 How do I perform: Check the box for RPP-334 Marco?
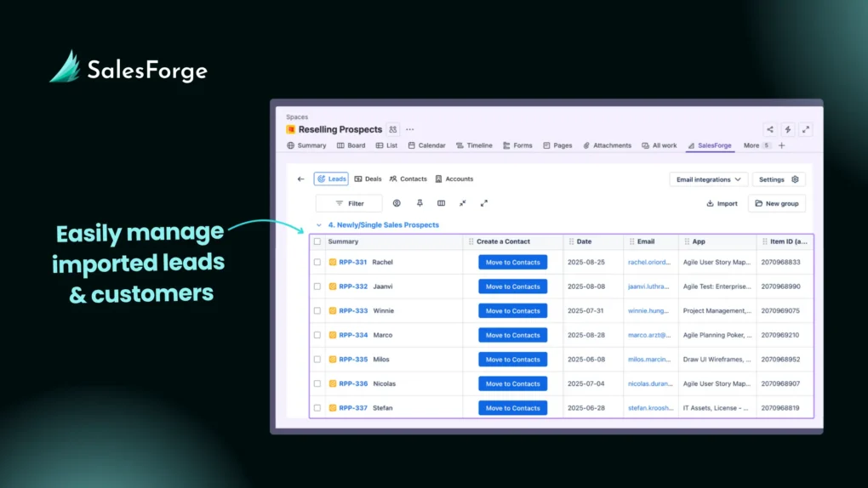[x=317, y=335]
